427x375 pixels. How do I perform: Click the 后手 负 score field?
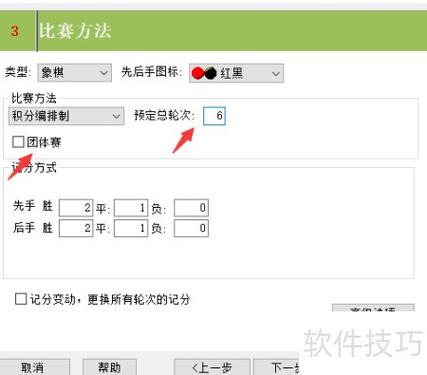click(191, 228)
